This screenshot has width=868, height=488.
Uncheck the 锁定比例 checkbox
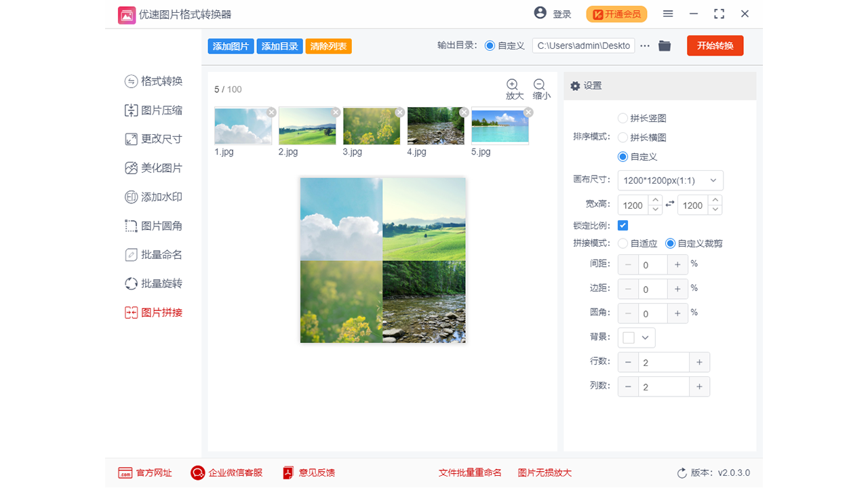tap(623, 225)
